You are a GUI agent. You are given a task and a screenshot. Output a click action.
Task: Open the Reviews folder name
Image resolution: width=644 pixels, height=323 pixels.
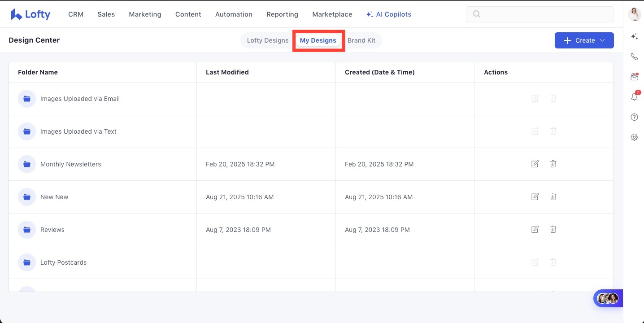pyautogui.click(x=52, y=230)
